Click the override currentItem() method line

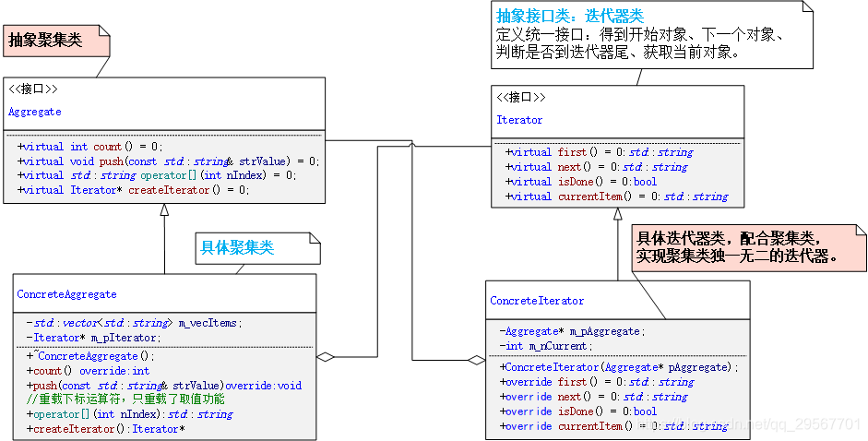click(x=614, y=426)
